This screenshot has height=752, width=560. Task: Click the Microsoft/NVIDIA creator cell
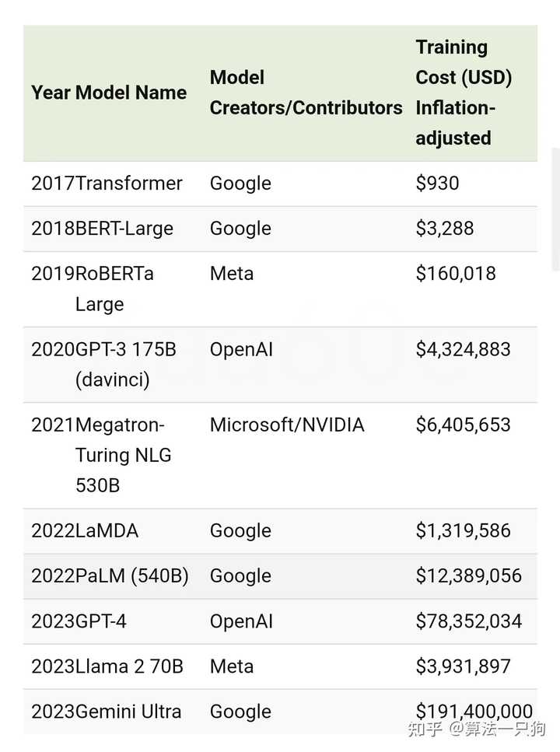click(x=287, y=425)
